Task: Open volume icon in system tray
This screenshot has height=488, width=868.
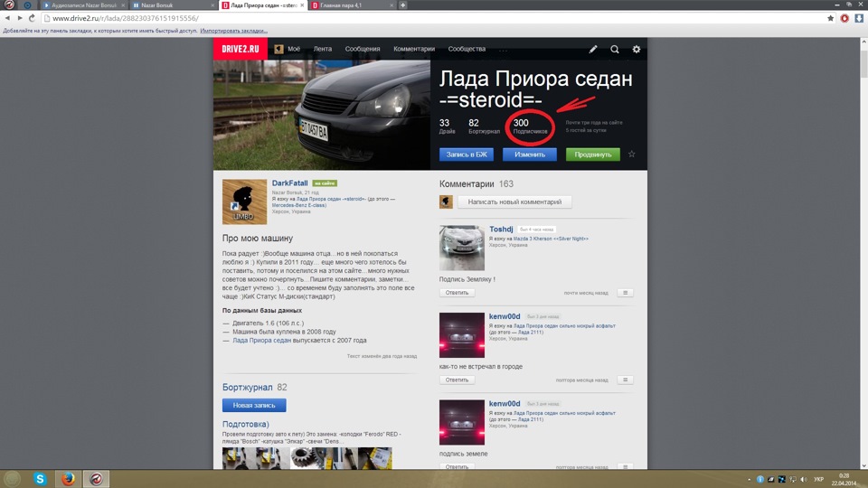Action: click(x=804, y=479)
